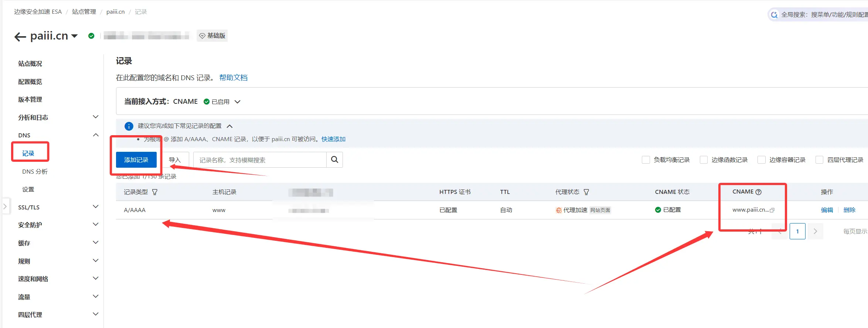Open 站点概况 in the sidebar
The width and height of the screenshot is (868, 328).
(x=30, y=64)
